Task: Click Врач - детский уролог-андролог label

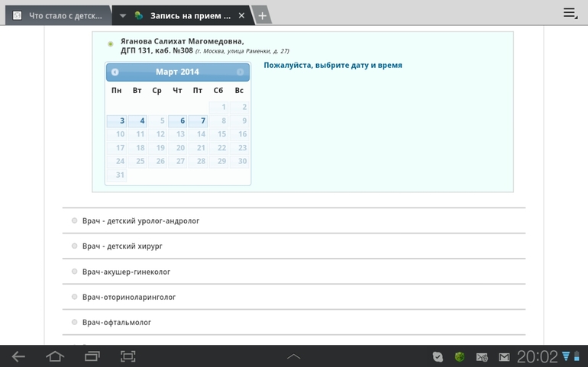Action: pyautogui.click(x=141, y=221)
